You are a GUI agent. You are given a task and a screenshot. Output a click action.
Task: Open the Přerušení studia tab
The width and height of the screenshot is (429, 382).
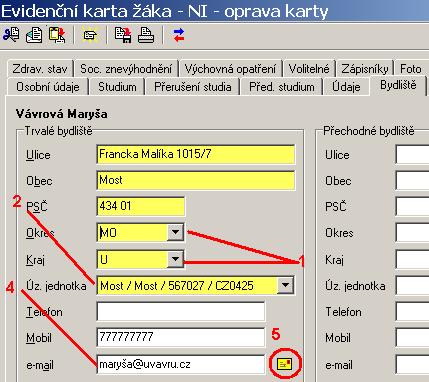(x=193, y=87)
